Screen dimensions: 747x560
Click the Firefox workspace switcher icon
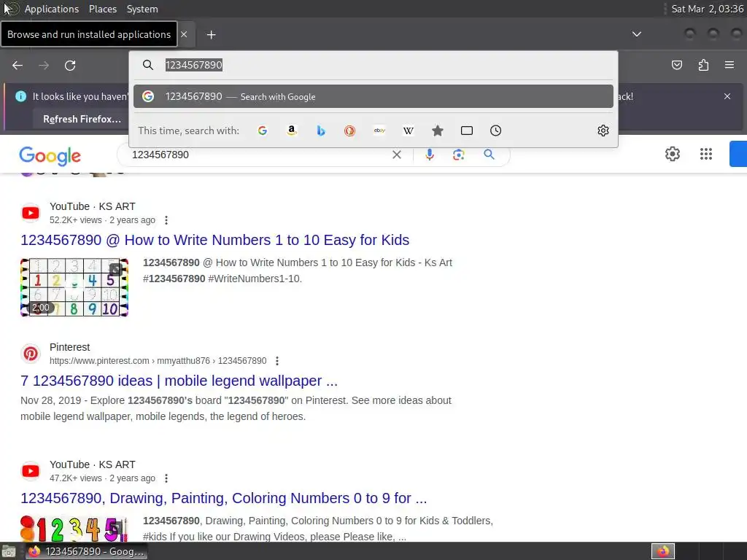pos(663,551)
